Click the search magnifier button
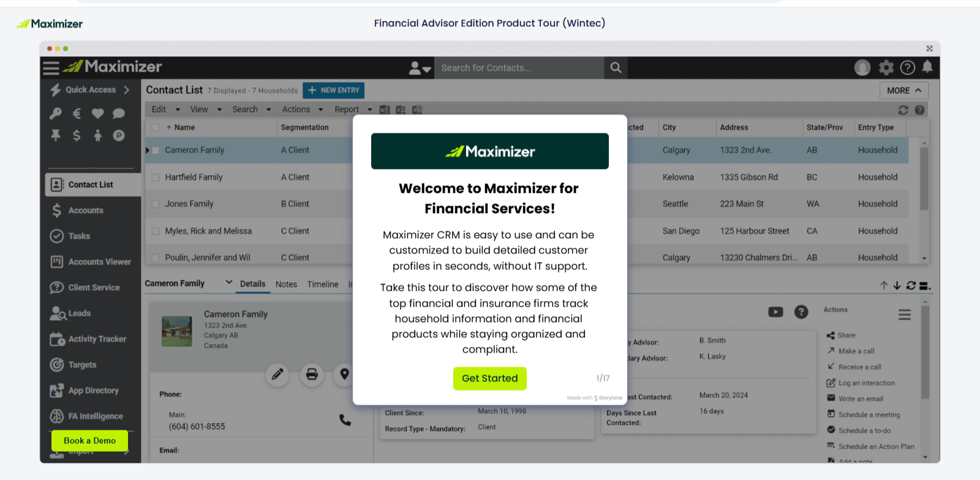The image size is (980, 480). [x=616, y=67]
